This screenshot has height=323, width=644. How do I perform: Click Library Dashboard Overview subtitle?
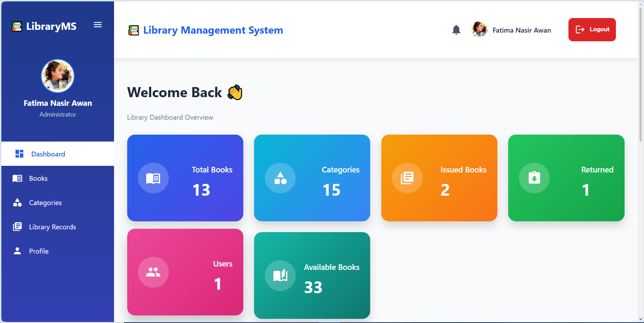pos(170,117)
